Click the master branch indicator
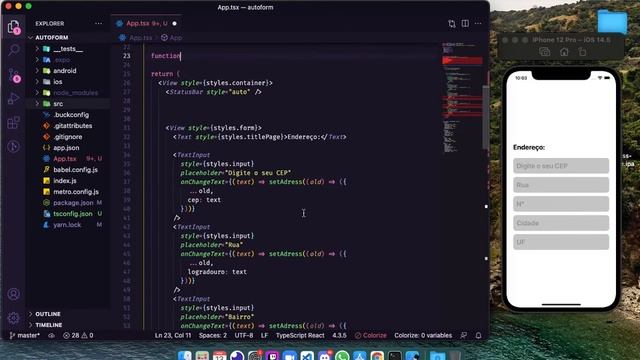 click(24, 336)
